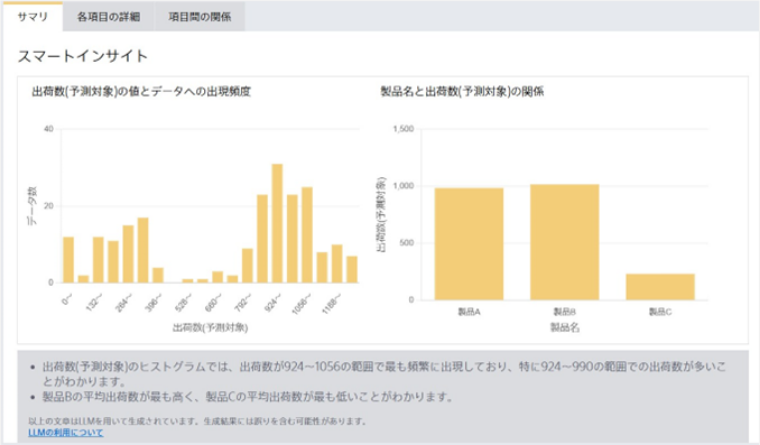Click the 製品名 x-axis label
This screenshot has width=760, height=445.
tap(565, 326)
